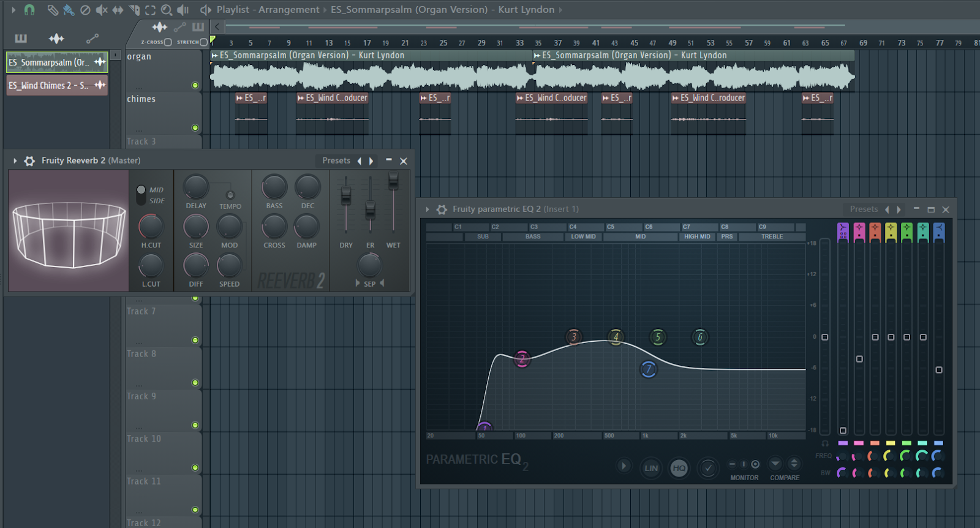Click the MID frequency range label
Image resolution: width=980 pixels, height=528 pixels.
tap(640, 236)
